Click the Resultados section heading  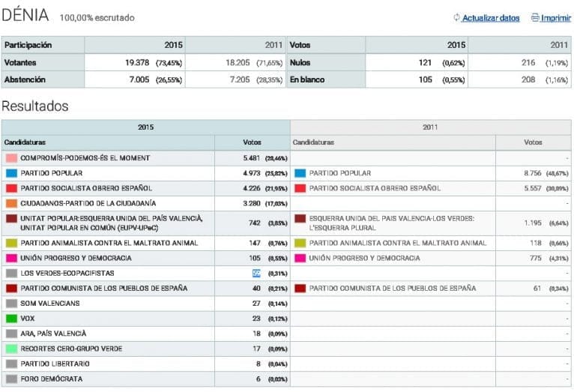[x=35, y=106]
